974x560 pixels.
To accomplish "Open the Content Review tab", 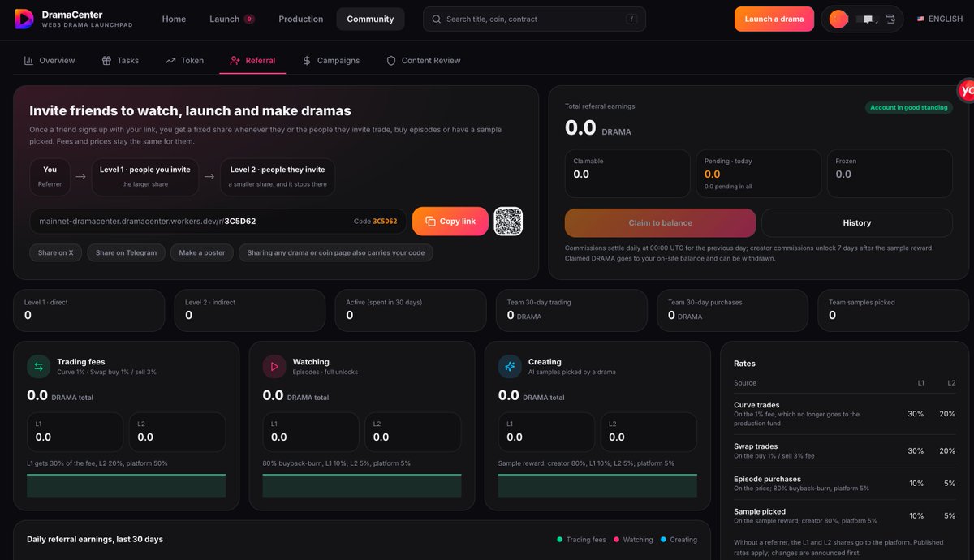I will 423,60.
